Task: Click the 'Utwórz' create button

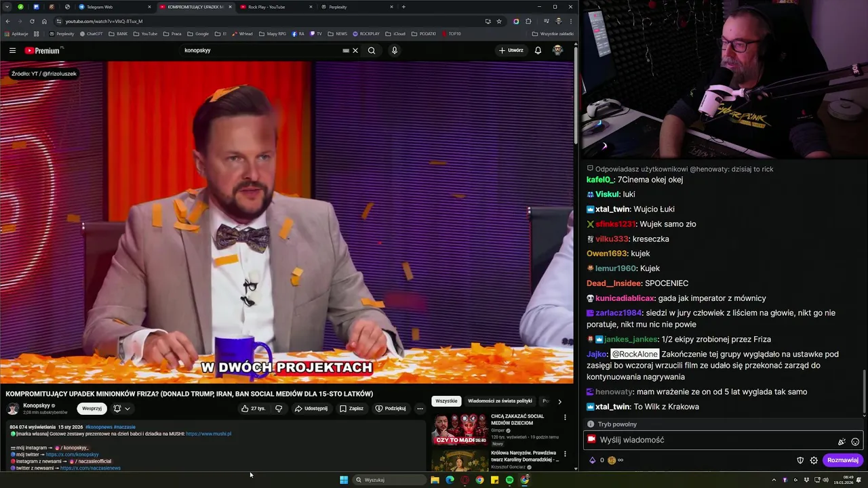Action: click(511, 50)
